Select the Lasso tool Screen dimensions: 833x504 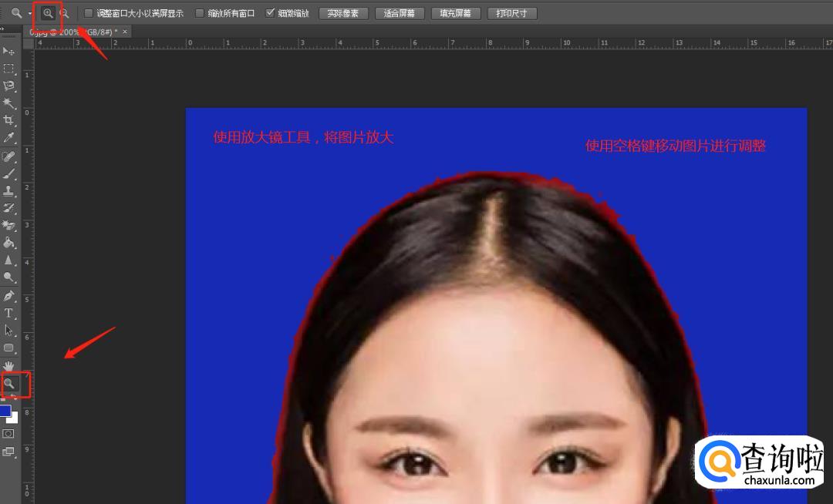9,86
